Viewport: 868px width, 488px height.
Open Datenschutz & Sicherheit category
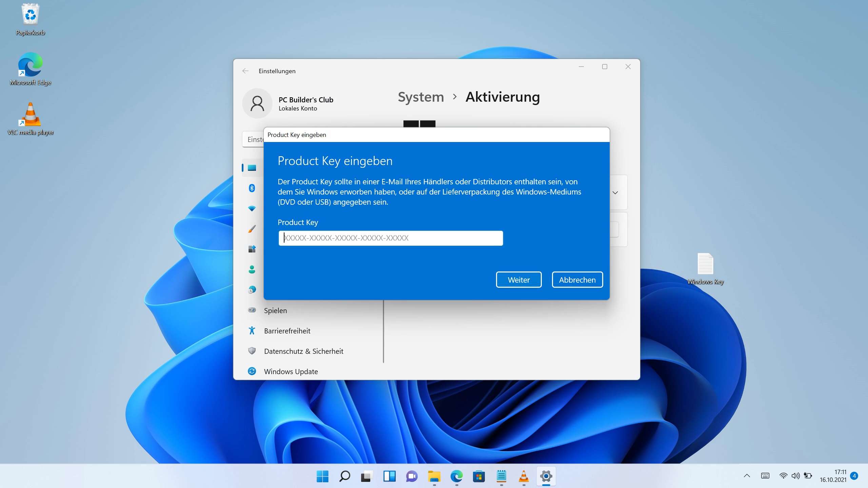[x=303, y=351]
